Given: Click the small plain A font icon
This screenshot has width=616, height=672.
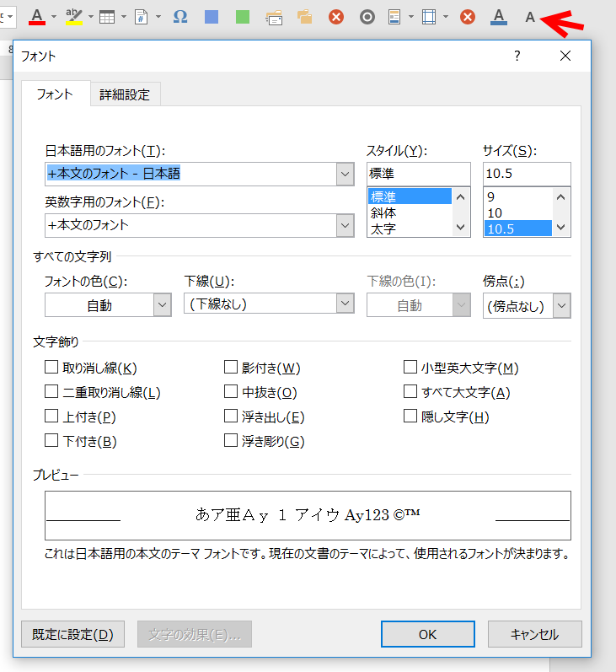Looking at the screenshot, I should pyautogui.click(x=530, y=16).
